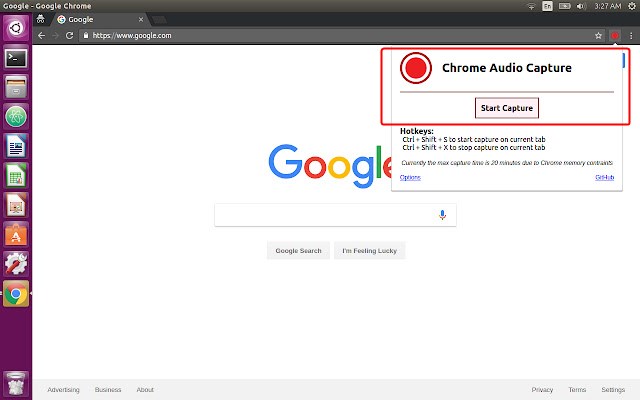
Task: Open the Advertising footer link
Action: [x=63, y=390]
